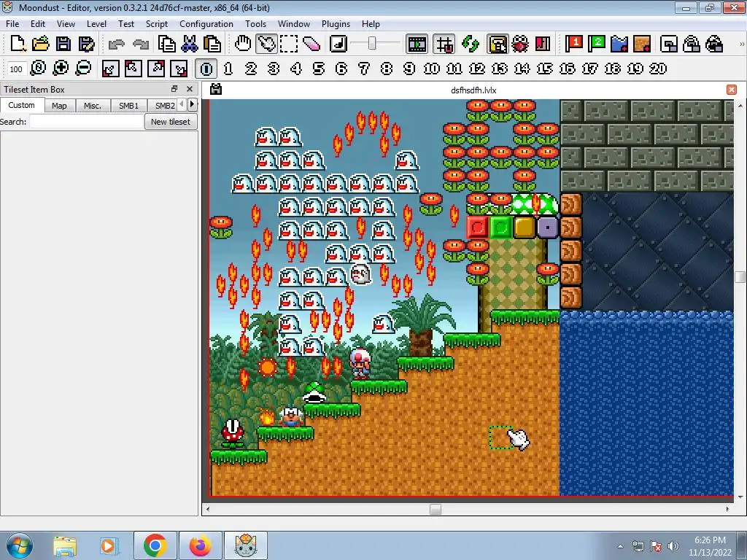Undo the last action
The image size is (747, 560).
click(x=116, y=44)
